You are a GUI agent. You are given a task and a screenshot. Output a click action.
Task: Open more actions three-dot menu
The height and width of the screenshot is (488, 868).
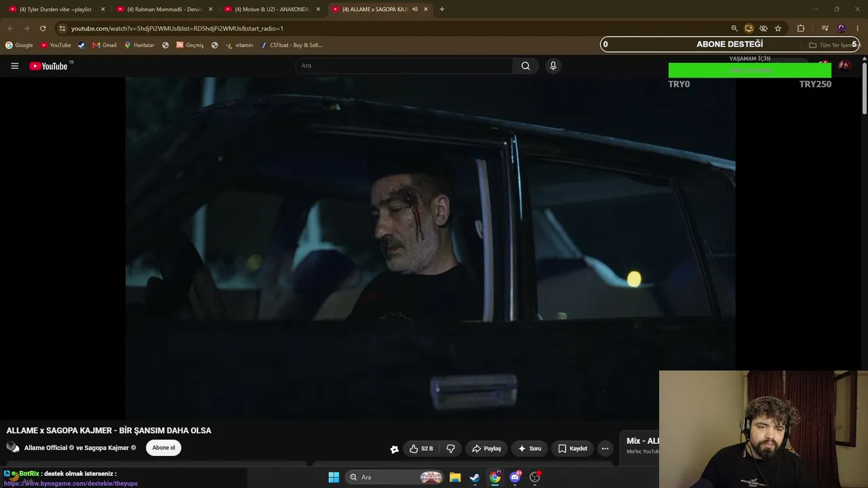coord(605,449)
